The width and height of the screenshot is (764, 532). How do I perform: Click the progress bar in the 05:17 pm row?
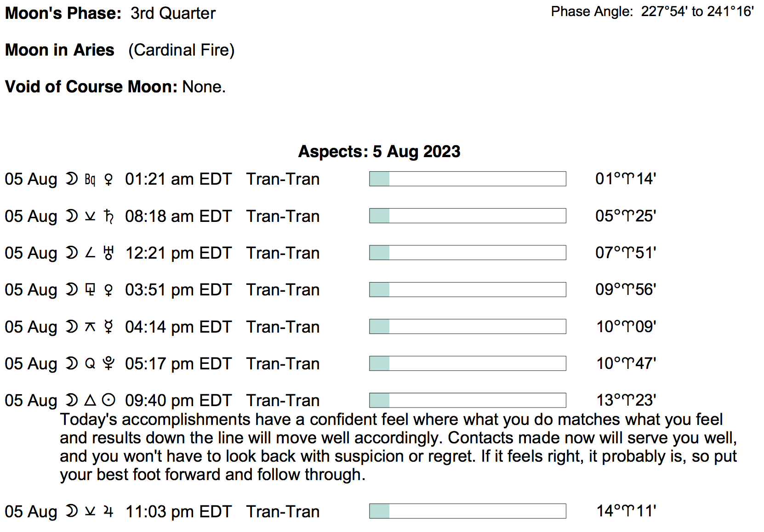point(467,363)
